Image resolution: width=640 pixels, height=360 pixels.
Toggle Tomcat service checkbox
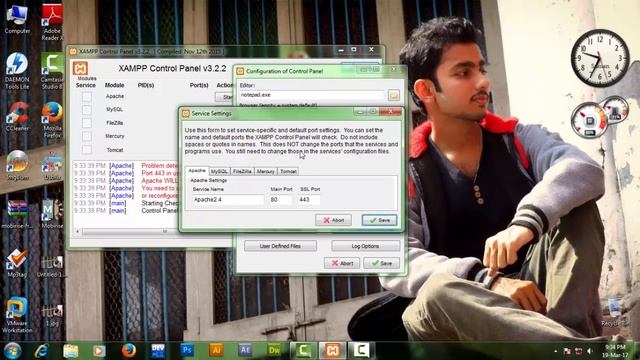coord(87,149)
